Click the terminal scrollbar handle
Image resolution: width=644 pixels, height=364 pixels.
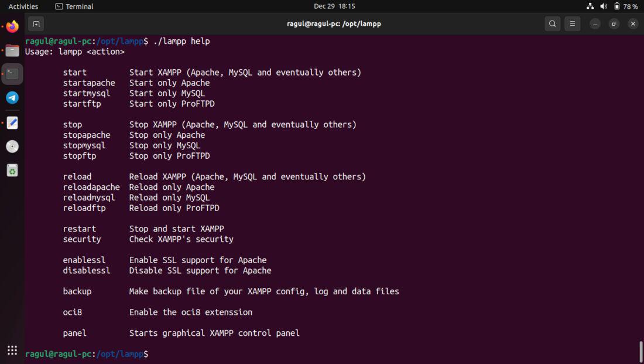(x=640, y=352)
